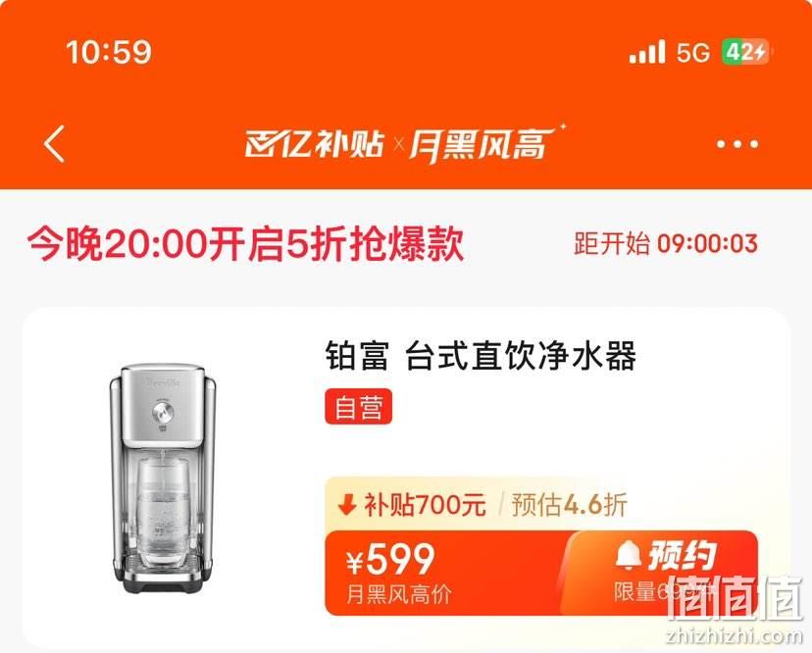The width and height of the screenshot is (812, 653).
Task: Tap the 月黑风高价 price caption
Action: 399,594
